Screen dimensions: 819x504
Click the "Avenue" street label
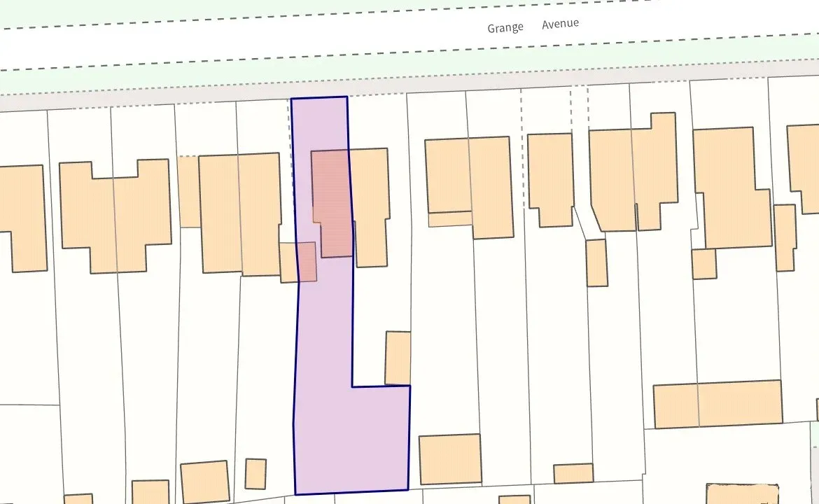pos(560,24)
